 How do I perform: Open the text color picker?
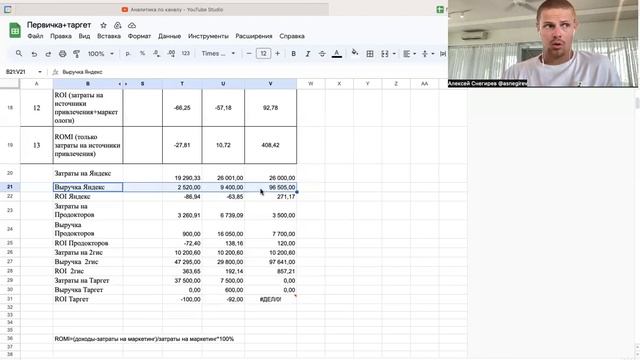[337, 53]
